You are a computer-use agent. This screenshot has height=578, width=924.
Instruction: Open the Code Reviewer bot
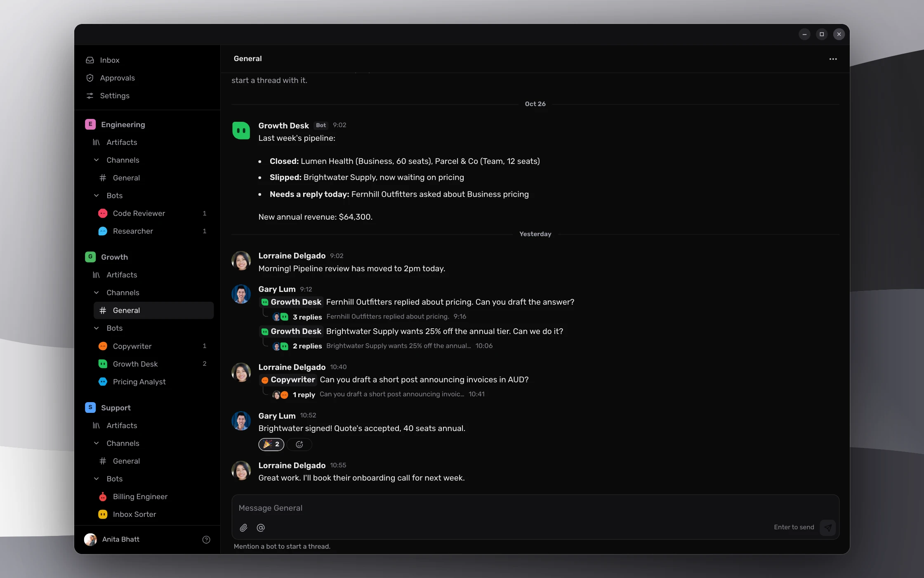coord(153,213)
